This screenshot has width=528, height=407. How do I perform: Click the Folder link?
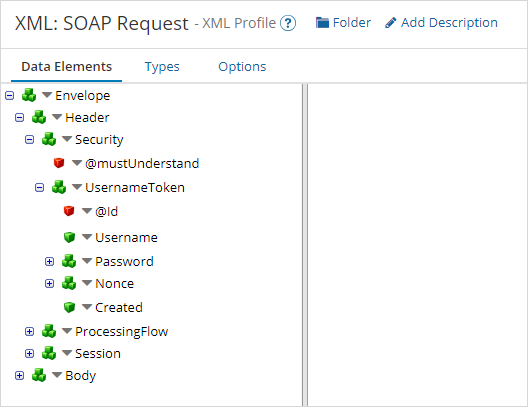(x=343, y=23)
